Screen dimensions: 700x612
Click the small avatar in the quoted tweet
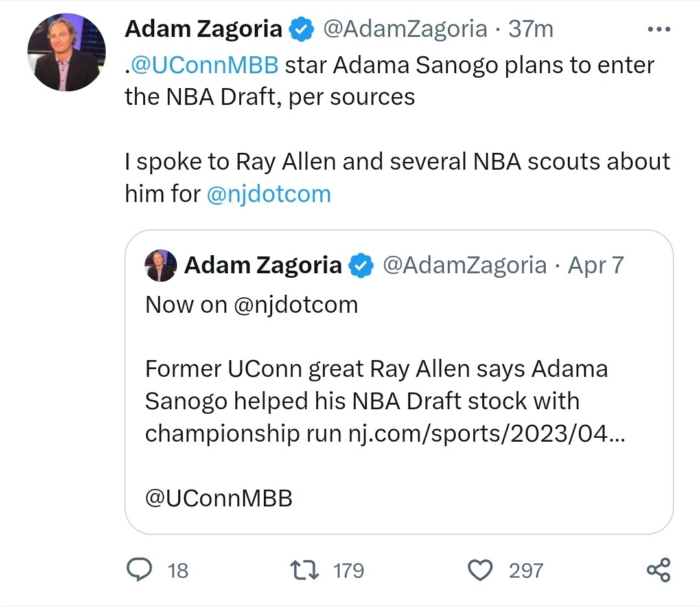(x=161, y=266)
